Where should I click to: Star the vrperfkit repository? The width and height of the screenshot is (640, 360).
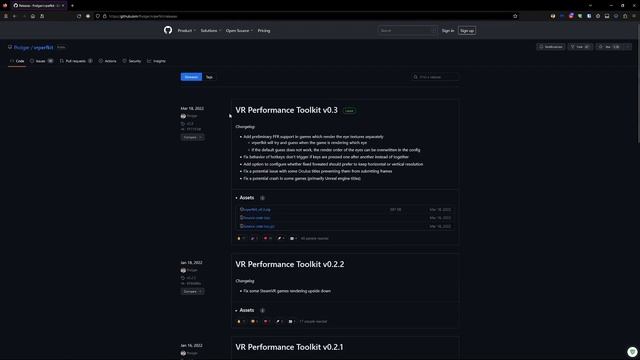[608, 47]
